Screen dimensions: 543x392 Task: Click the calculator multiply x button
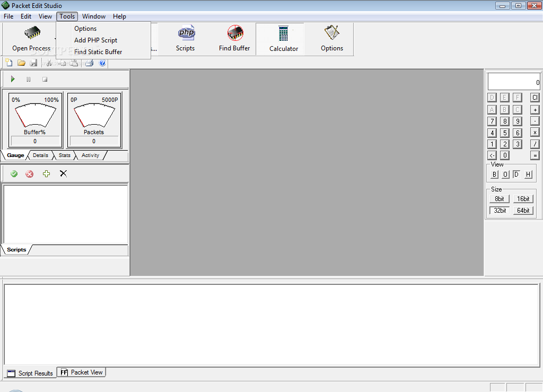(x=535, y=132)
